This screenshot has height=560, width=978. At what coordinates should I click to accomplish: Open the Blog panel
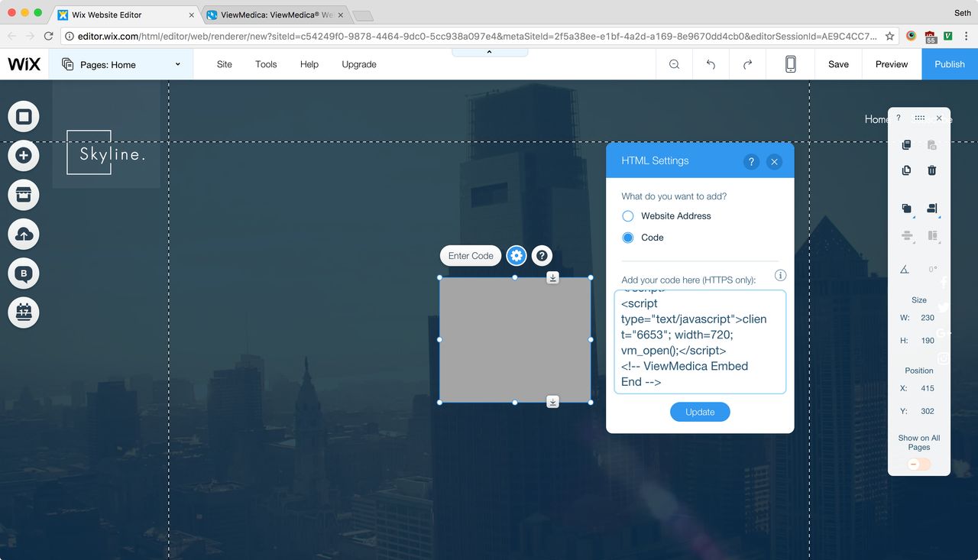pos(23,273)
